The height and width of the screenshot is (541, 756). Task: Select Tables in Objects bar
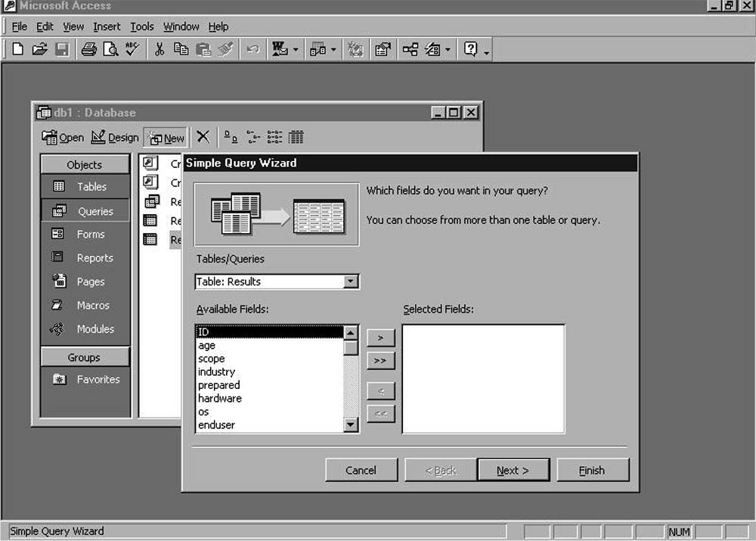click(85, 186)
